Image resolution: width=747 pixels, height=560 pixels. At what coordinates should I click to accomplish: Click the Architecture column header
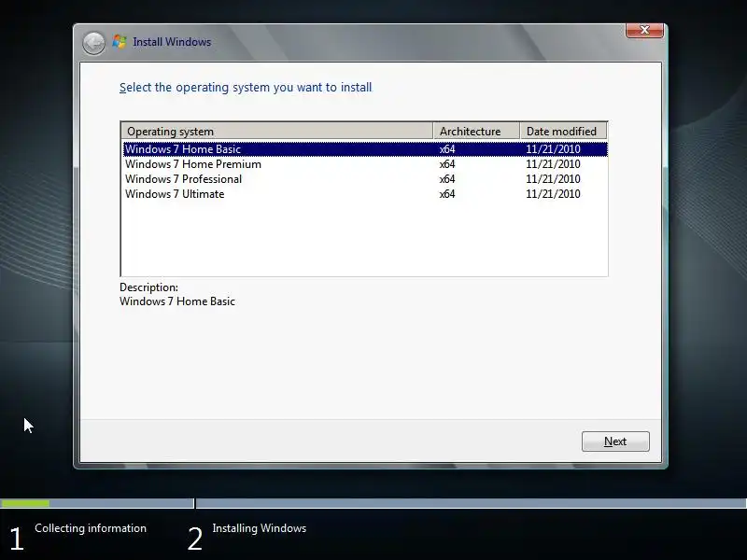pos(476,131)
